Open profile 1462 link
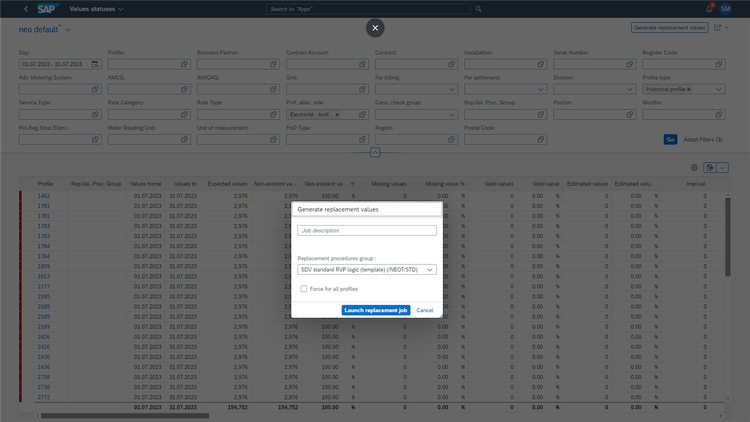Screen dimensions: 750x422 click(x=44, y=196)
